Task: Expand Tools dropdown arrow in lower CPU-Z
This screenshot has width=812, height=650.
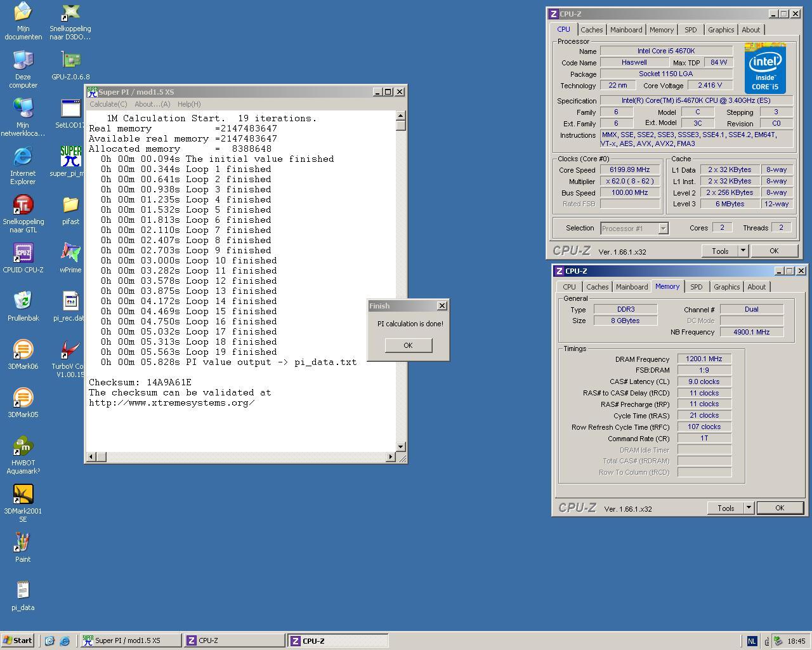Action: point(749,508)
